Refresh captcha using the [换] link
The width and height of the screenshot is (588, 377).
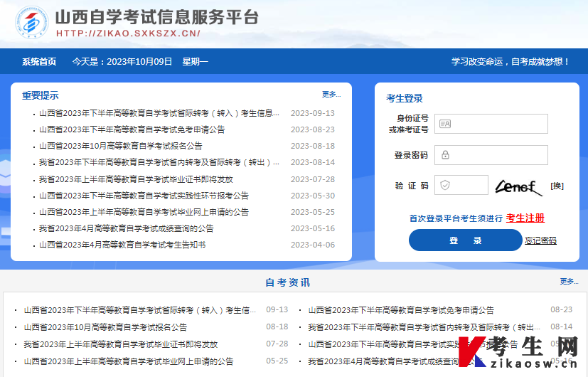click(557, 186)
